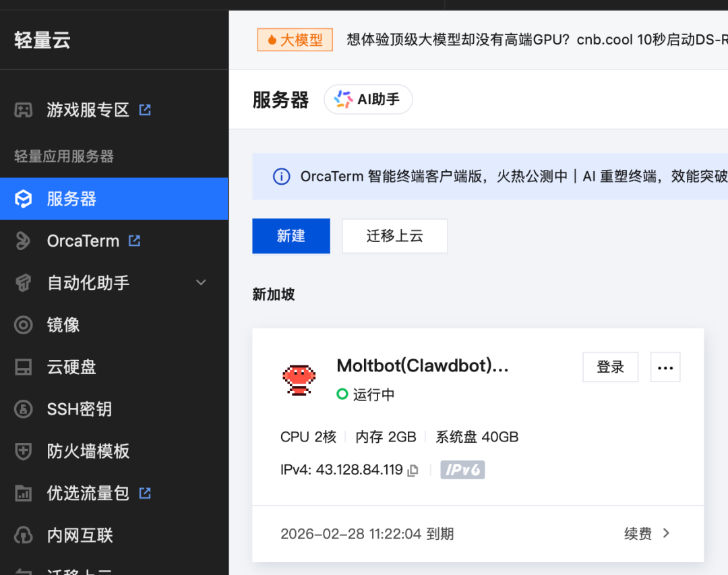Screen dimensions: 728x575
Task: Click the 防火墙模板 shield icon
Action: 23,451
